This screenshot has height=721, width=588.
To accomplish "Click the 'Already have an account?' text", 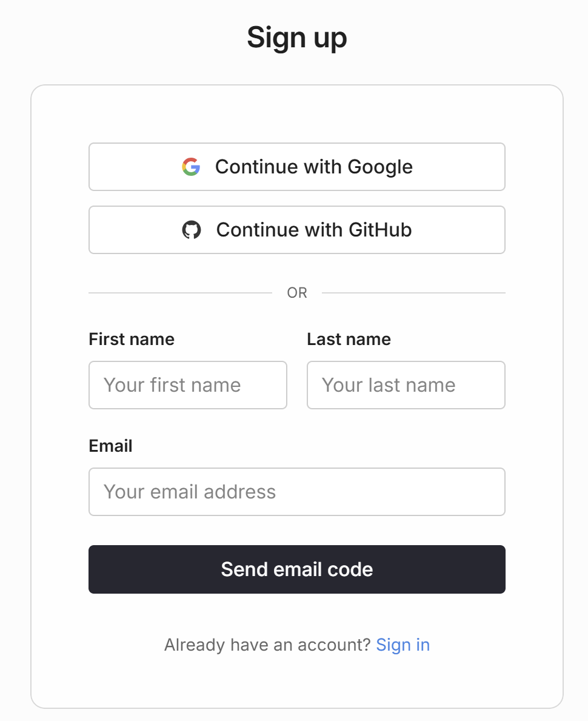I will coord(267,645).
